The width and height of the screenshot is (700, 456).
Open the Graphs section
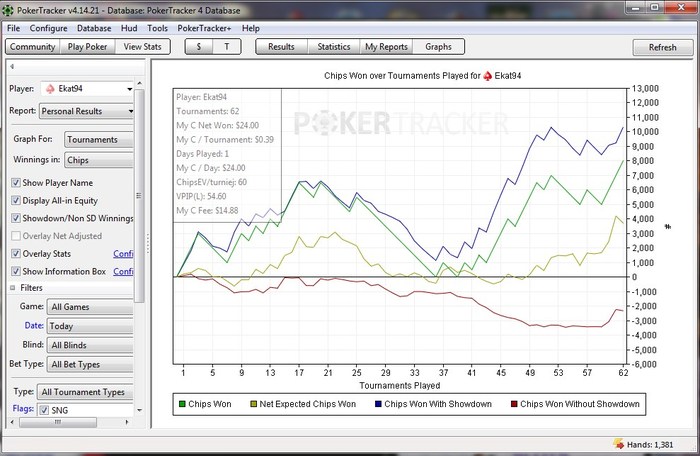438,47
